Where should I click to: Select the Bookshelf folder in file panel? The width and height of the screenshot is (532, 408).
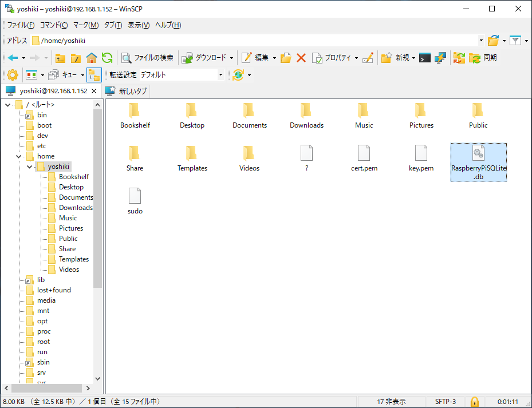coord(135,116)
